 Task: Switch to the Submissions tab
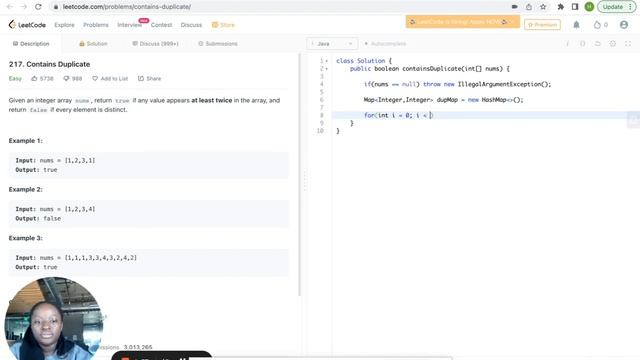[x=218, y=44]
